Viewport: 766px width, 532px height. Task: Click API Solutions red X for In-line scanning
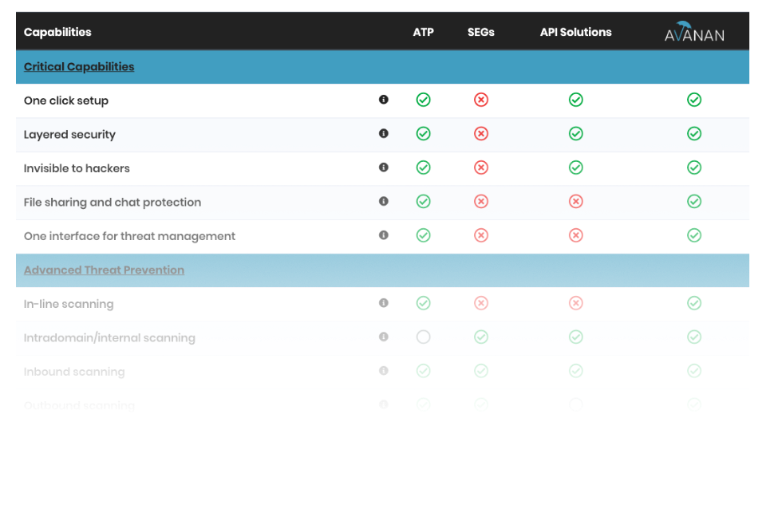pos(576,303)
